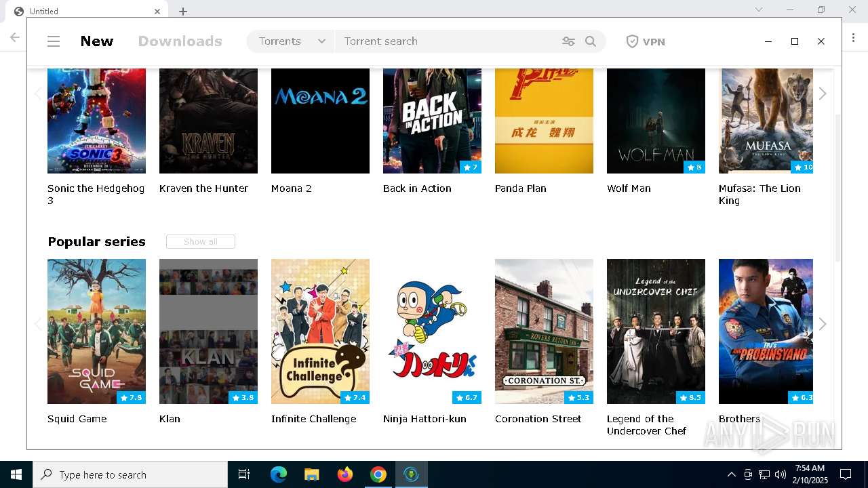Switch to the Downloads tab
Viewport: 868px width, 488px height.
(x=180, y=41)
